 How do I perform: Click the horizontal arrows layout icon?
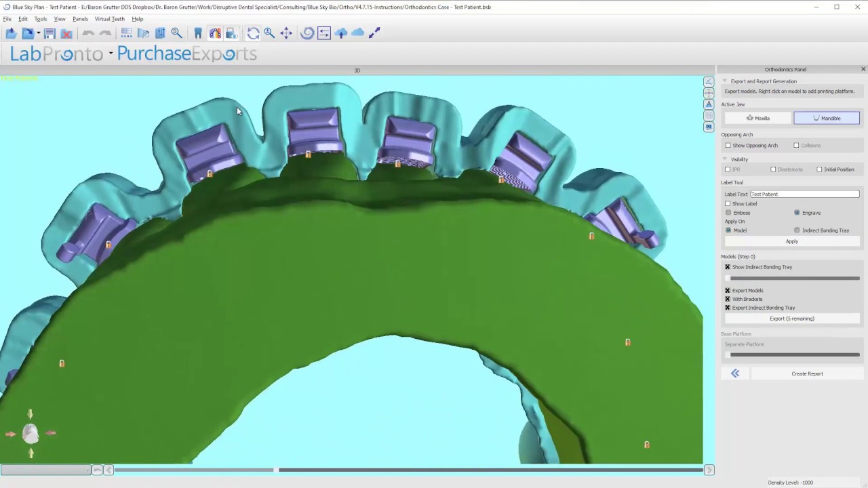point(324,33)
